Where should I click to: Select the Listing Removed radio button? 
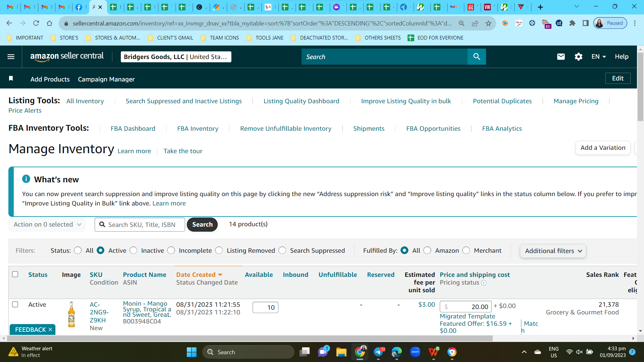pos(219,251)
